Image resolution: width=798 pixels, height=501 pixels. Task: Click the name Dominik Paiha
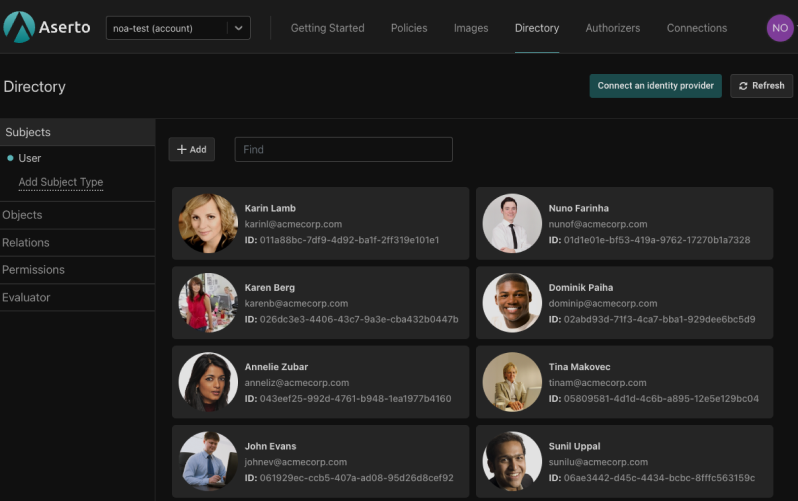pos(581,288)
